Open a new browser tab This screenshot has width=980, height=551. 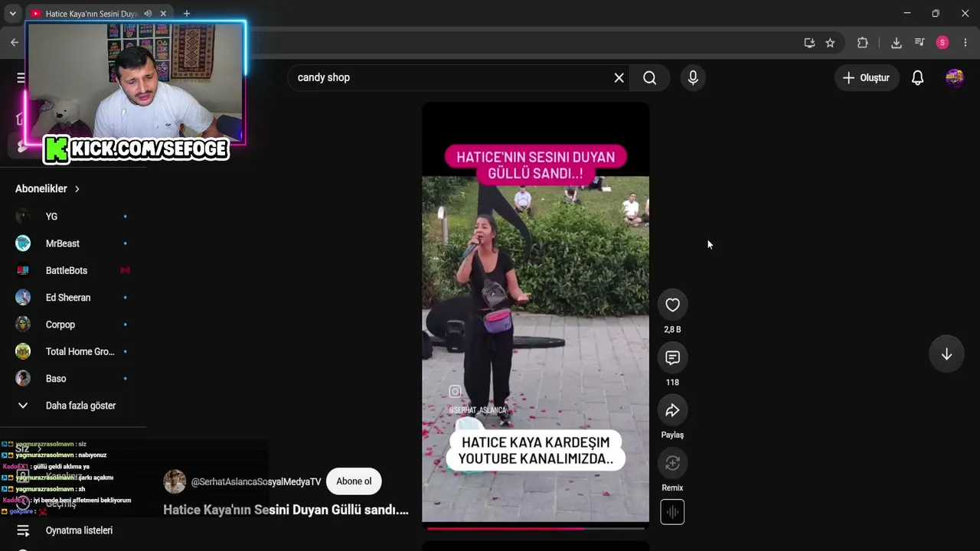click(x=186, y=14)
